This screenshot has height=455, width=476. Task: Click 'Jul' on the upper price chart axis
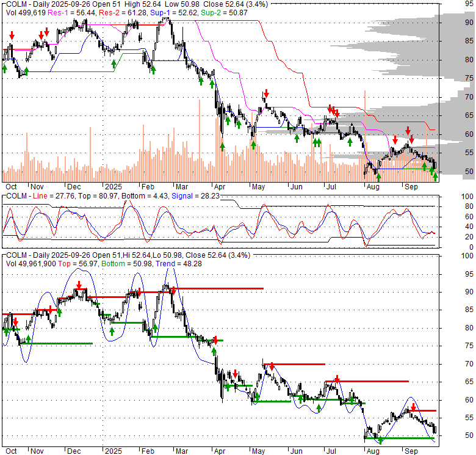click(x=331, y=187)
